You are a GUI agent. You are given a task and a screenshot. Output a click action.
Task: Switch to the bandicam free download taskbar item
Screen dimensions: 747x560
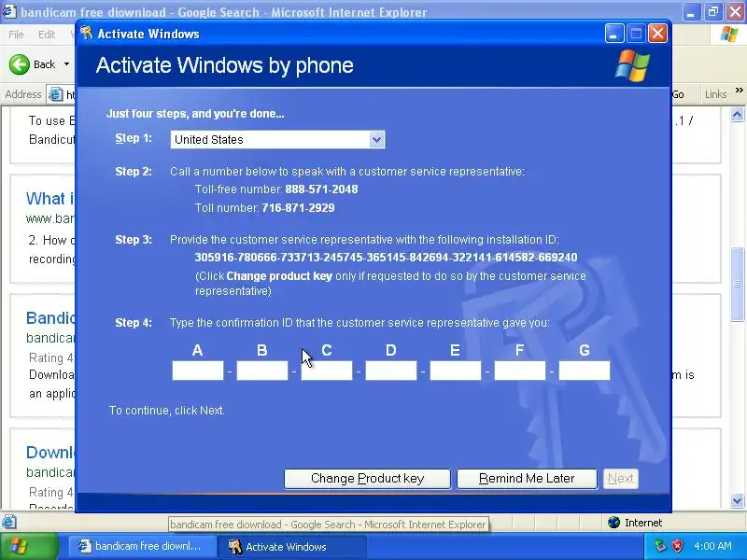tap(142, 546)
